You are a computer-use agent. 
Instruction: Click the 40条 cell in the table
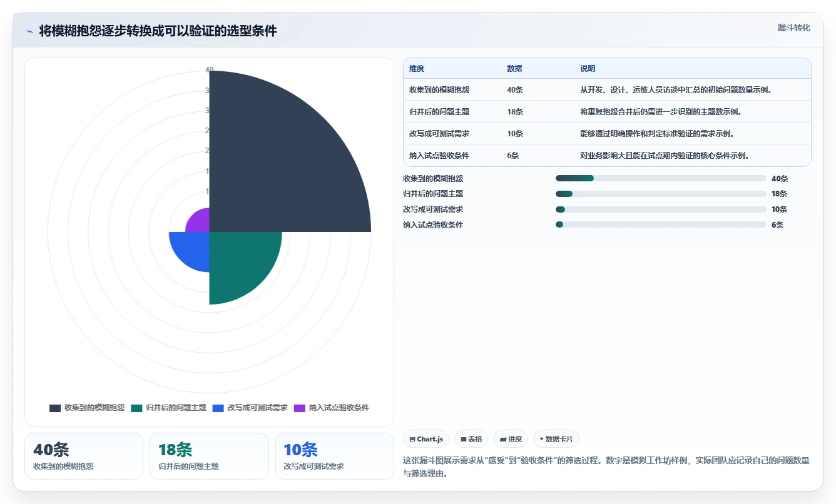(x=515, y=90)
